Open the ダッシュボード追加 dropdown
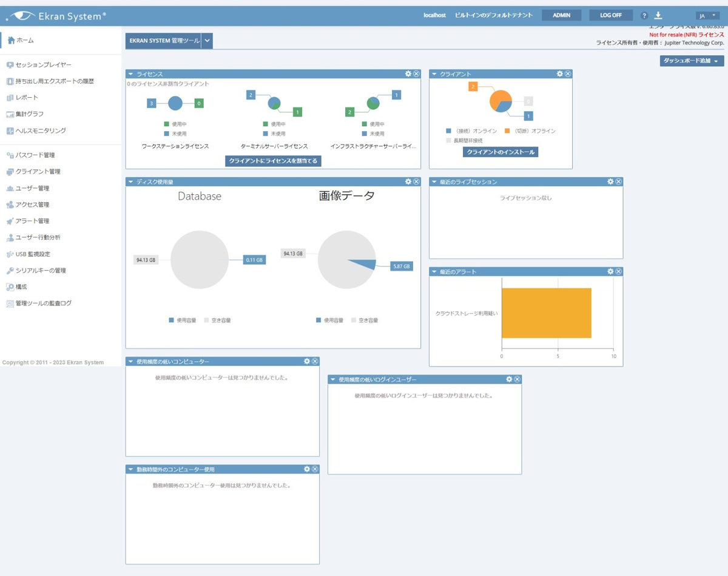The image size is (728, 576). (x=692, y=61)
